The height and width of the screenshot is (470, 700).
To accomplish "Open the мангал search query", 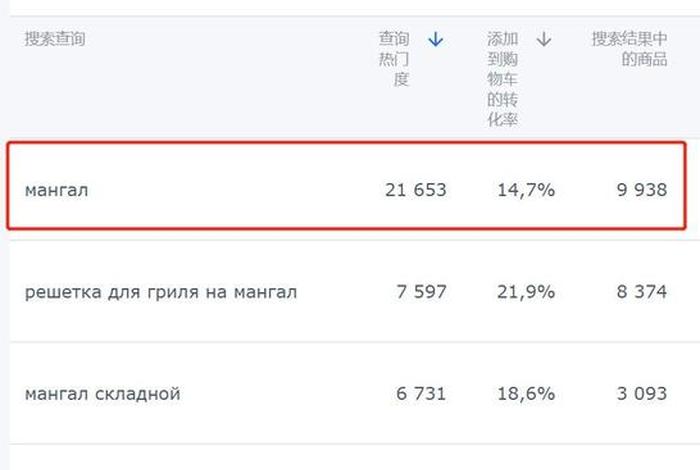I will [x=57, y=190].
